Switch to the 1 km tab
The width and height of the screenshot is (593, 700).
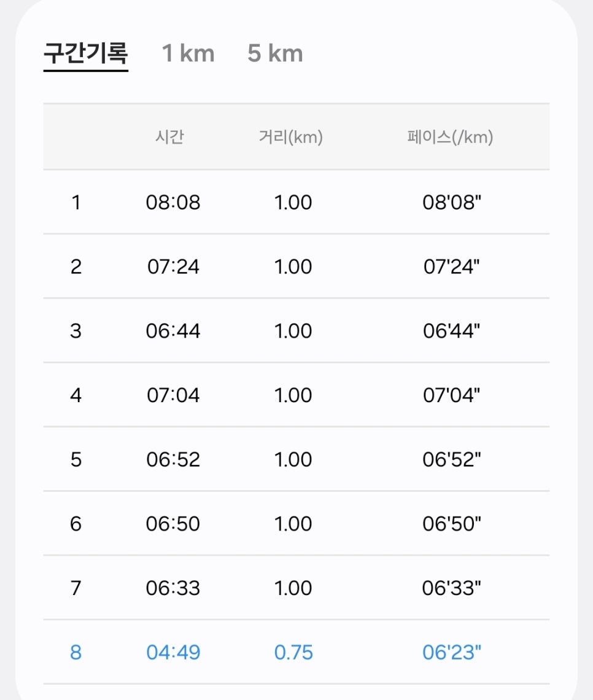pos(188,53)
